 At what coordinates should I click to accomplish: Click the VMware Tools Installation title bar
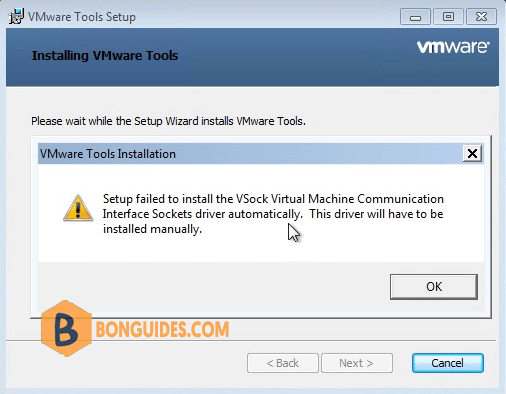click(250, 154)
